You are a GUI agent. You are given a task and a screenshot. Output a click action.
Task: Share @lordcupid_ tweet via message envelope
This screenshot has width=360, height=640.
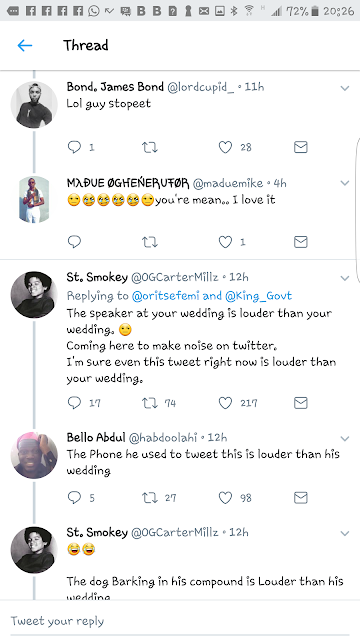[300, 147]
